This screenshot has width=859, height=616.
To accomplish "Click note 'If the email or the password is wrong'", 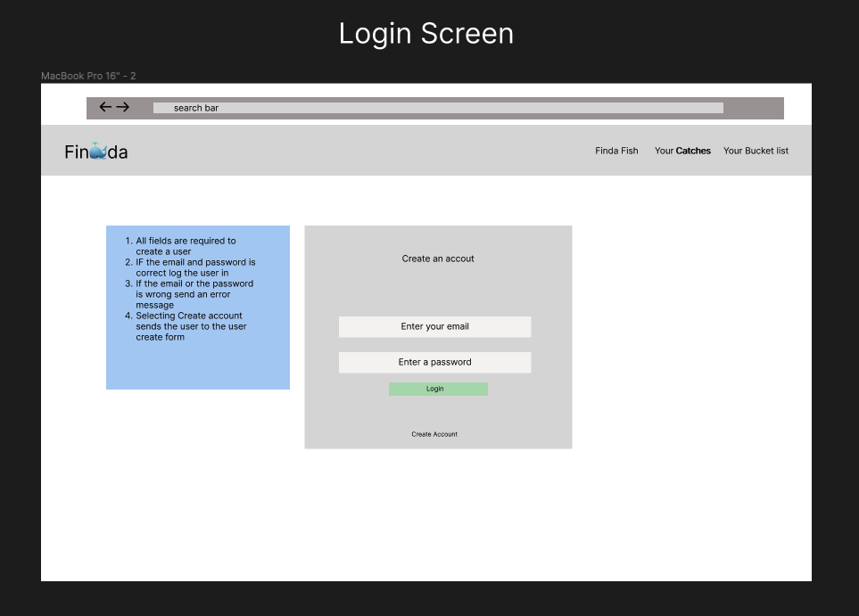I will click(x=189, y=294).
